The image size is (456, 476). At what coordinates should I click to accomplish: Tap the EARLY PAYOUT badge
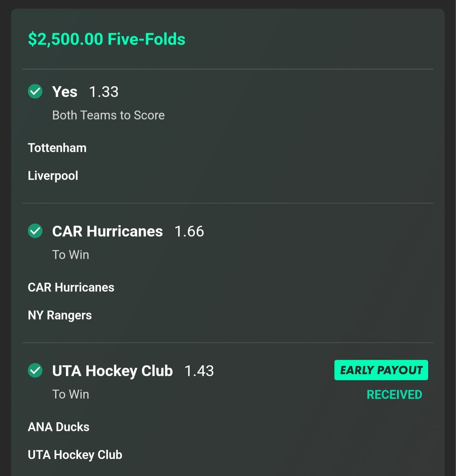381,370
